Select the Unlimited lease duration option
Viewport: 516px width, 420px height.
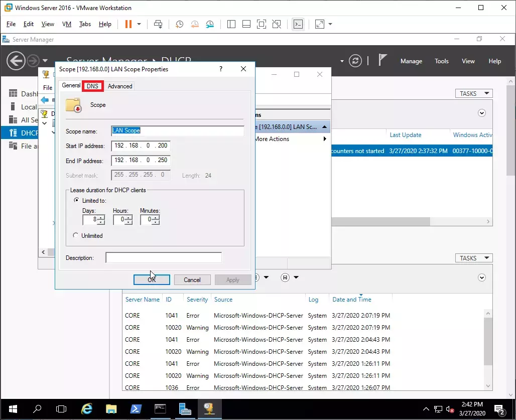pyautogui.click(x=76, y=235)
